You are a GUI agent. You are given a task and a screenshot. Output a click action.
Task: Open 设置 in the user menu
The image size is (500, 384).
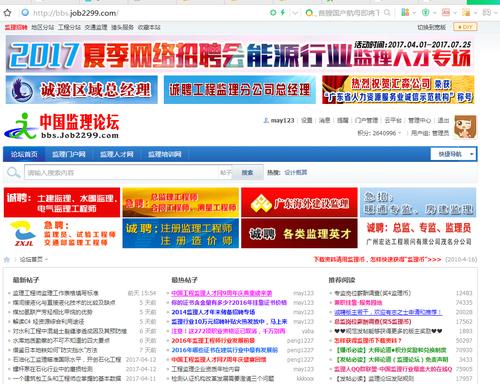click(x=306, y=120)
